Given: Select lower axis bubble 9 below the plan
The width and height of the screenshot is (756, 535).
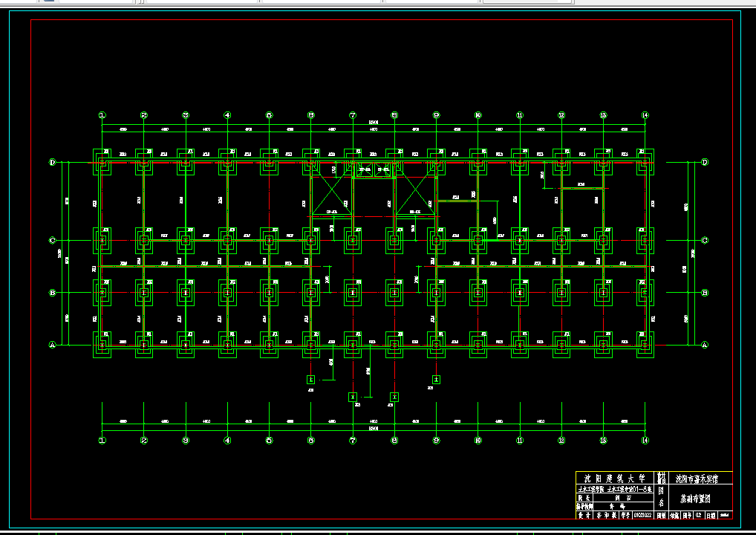Looking at the screenshot, I should [x=436, y=440].
